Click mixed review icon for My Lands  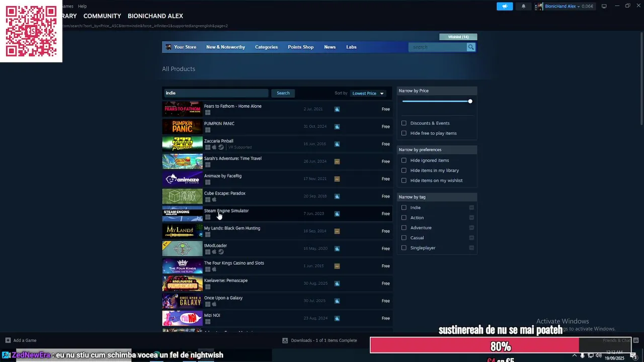337,231
